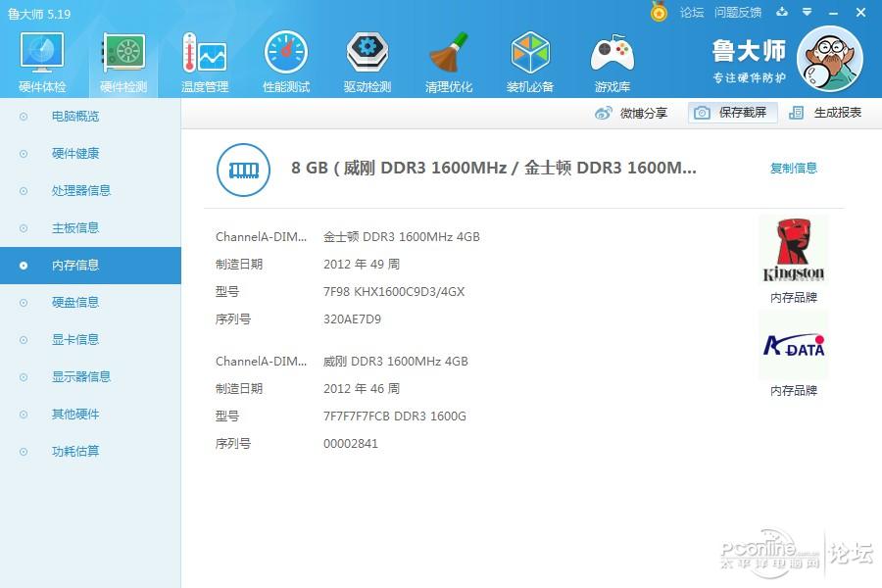Image resolution: width=882 pixels, height=588 pixels.
Task: Click manufacture date 2012 年 49 周
Action: (x=362, y=265)
